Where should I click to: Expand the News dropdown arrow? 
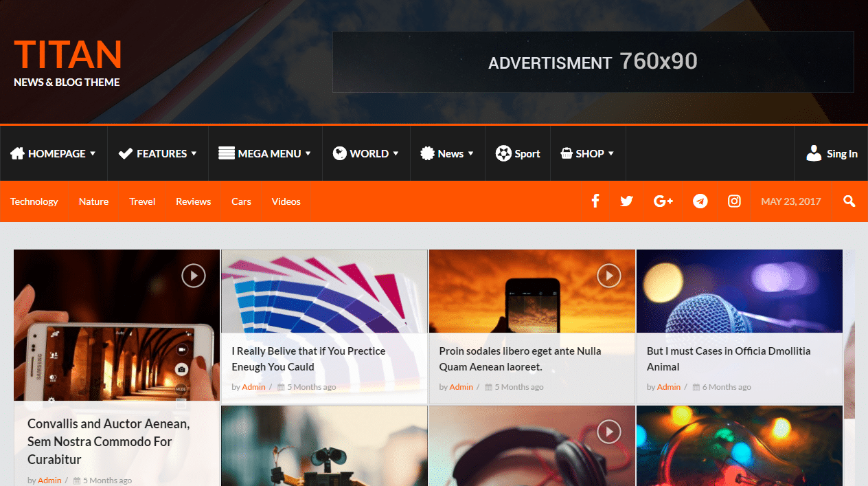pos(470,154)
